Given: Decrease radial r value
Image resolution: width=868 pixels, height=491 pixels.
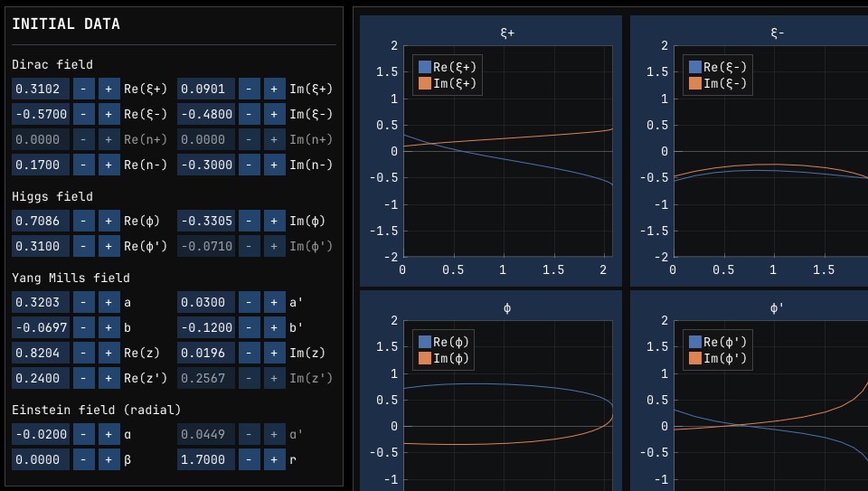Looking at the screenshot, I should (250, 459).
